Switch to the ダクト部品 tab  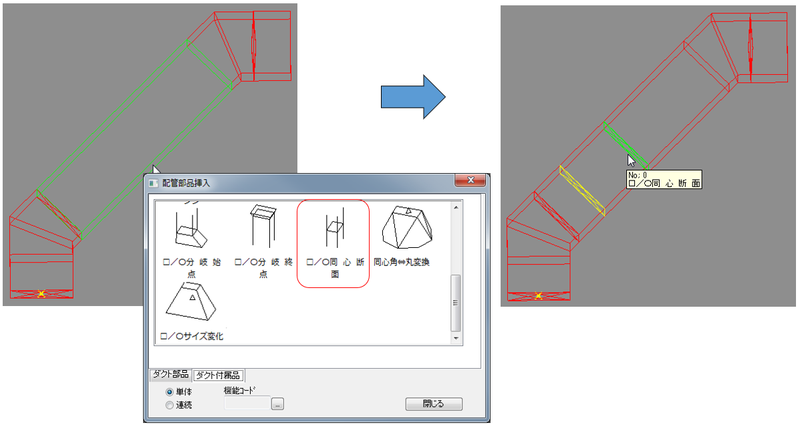coord(169,375)
